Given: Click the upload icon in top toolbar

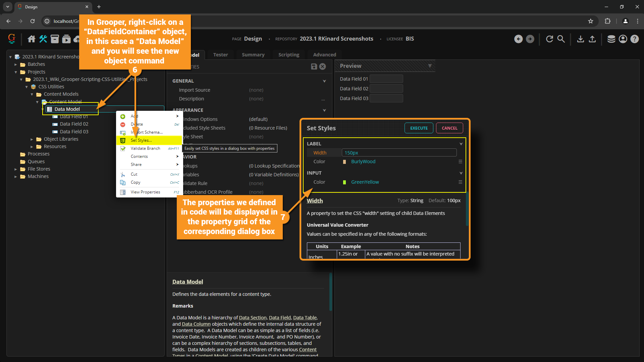Looking at the screenshot, I should 592,39.
